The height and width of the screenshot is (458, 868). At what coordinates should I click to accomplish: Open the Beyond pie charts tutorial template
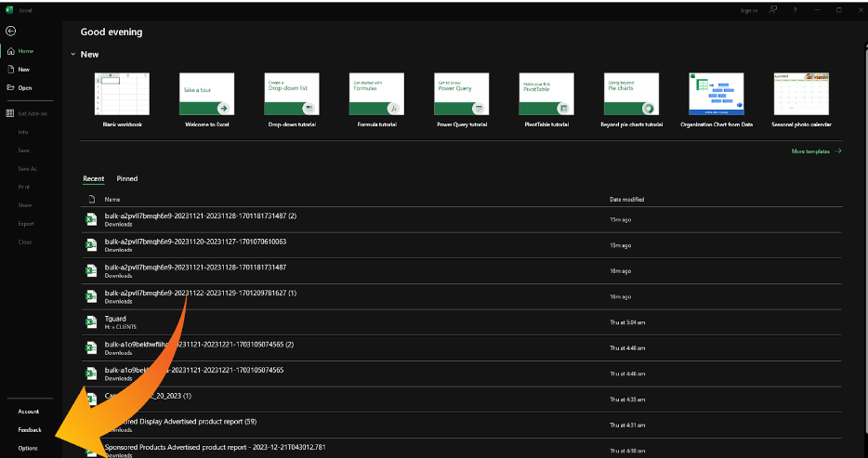click(632, 100)
